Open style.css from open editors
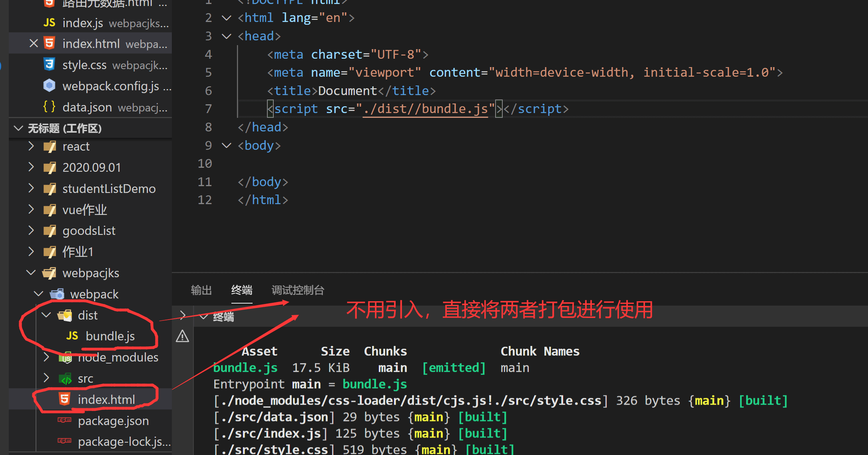Viewport: 868px width, 455px height. 91,65
